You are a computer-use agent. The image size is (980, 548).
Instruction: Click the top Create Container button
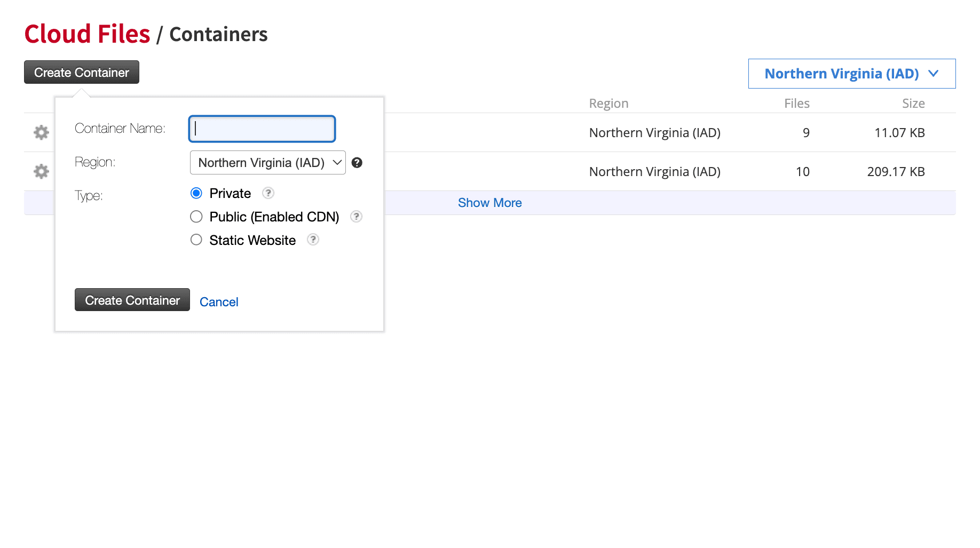81,72
